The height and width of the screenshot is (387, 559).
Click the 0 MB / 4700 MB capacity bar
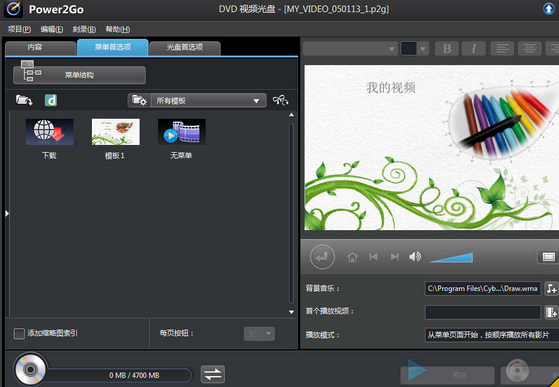[x=121, y=375]
